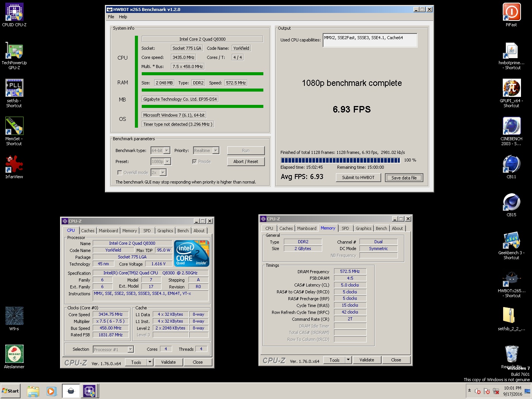Switch to Mainboard tab in left CPU-Z

(x=108, y=231)
